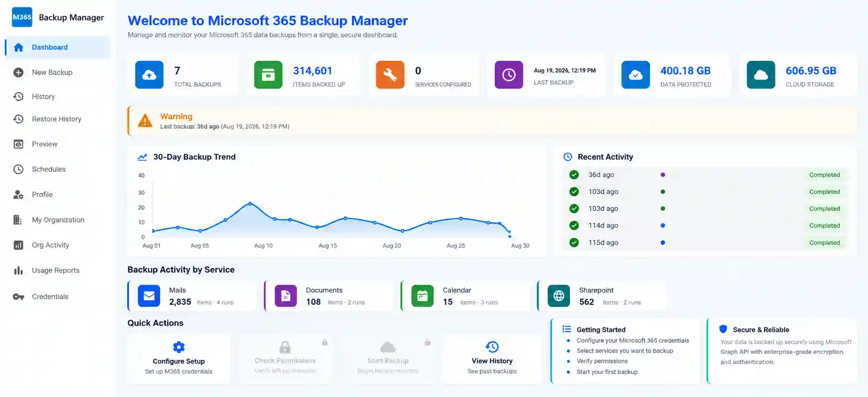Click the Backup Manager title text

pyautogui.click(x=72, y=17)
